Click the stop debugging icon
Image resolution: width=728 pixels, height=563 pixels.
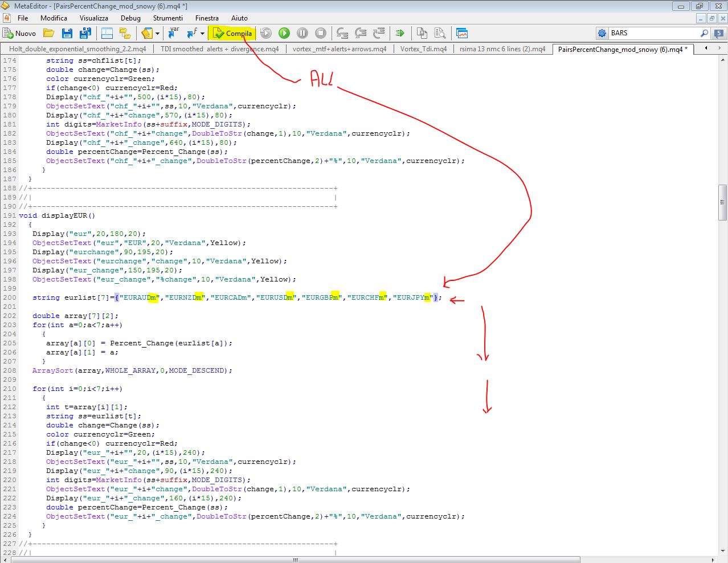[x=321, y=33]
